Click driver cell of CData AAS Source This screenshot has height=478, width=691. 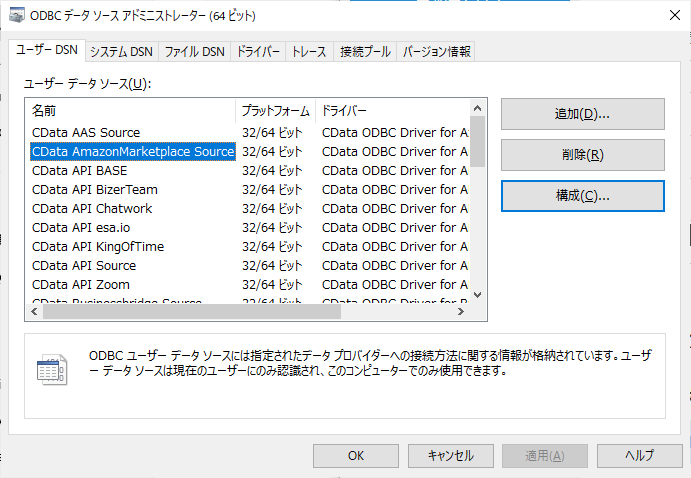tap(395, 133)
